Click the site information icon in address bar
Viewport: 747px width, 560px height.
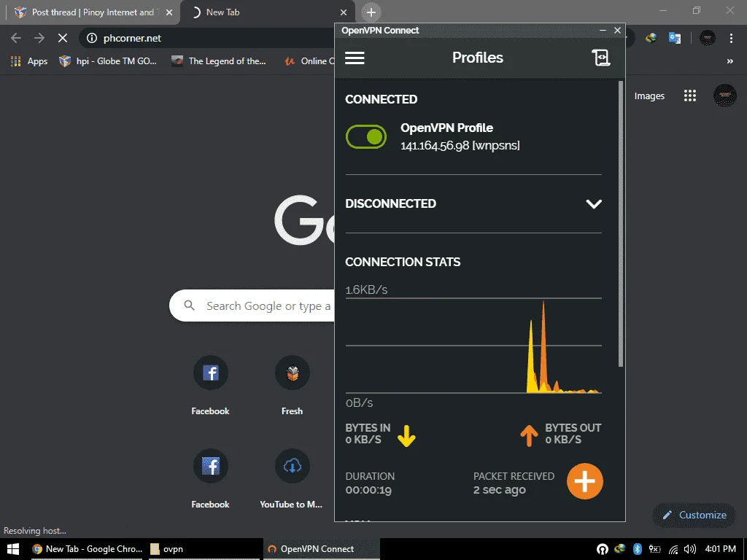(x=92, y=38)
